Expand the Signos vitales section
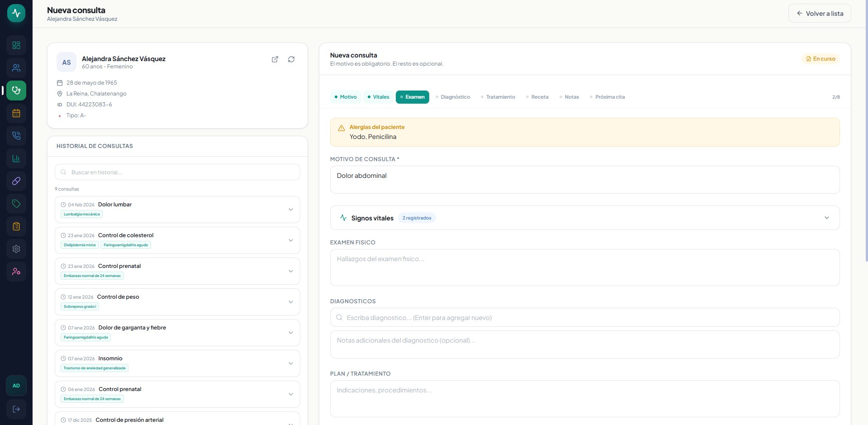This screenshot has width=868, height=425. click(826, 218)
